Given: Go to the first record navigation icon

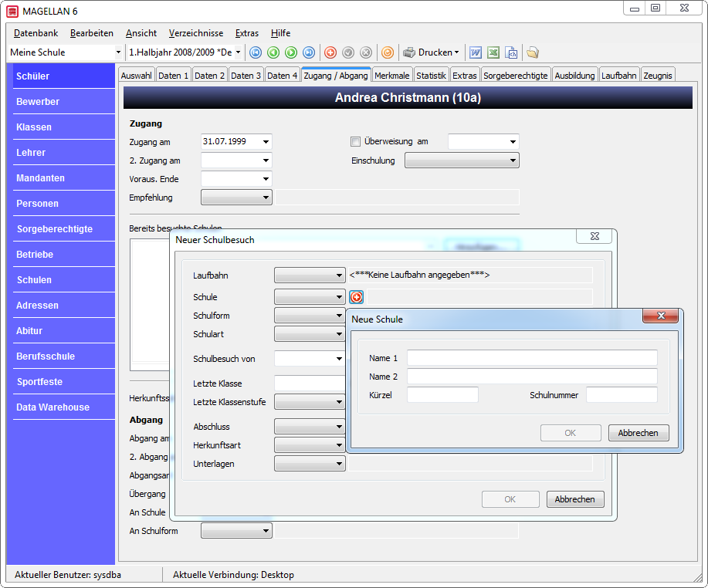Looking at the screenshot, I should (256, 52).
